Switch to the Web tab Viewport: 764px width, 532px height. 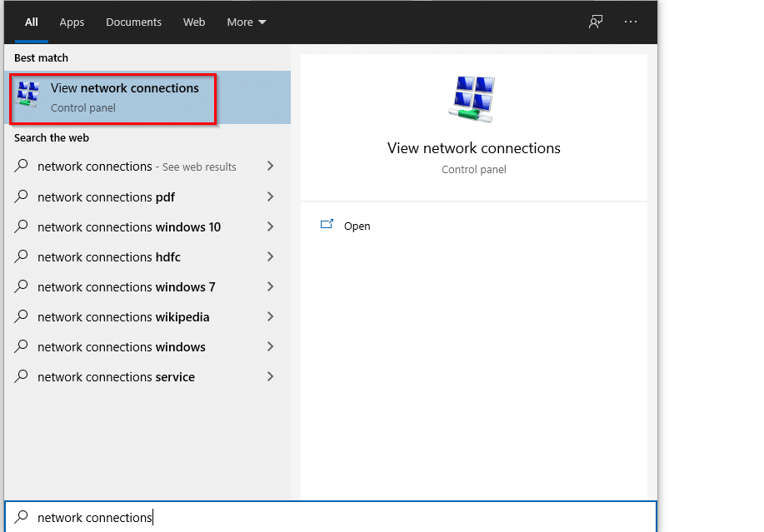[x=194, y=22]
